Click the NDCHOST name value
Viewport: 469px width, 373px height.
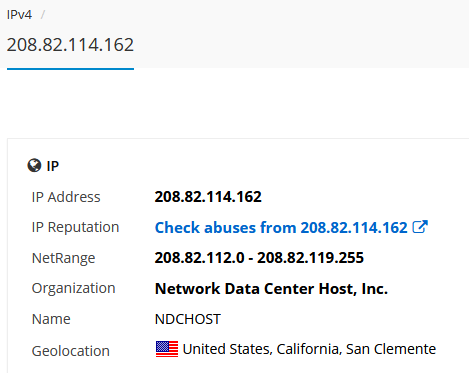click(188, 319)
